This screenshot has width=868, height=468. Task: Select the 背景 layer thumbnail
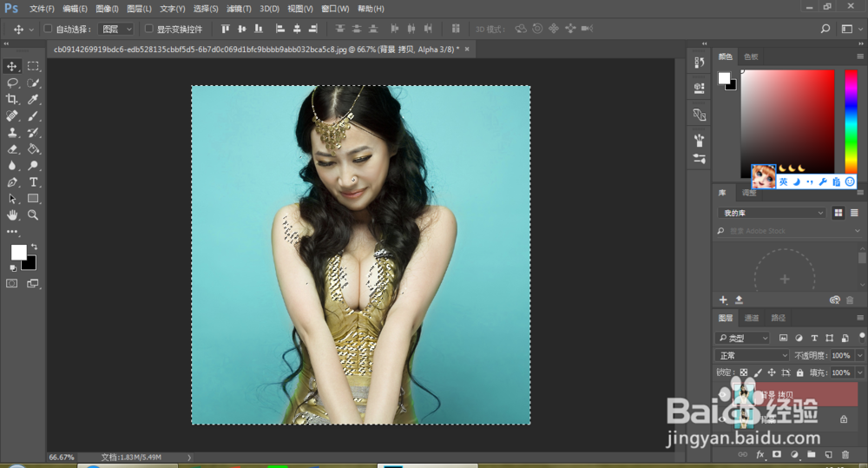tap(745, 419)
